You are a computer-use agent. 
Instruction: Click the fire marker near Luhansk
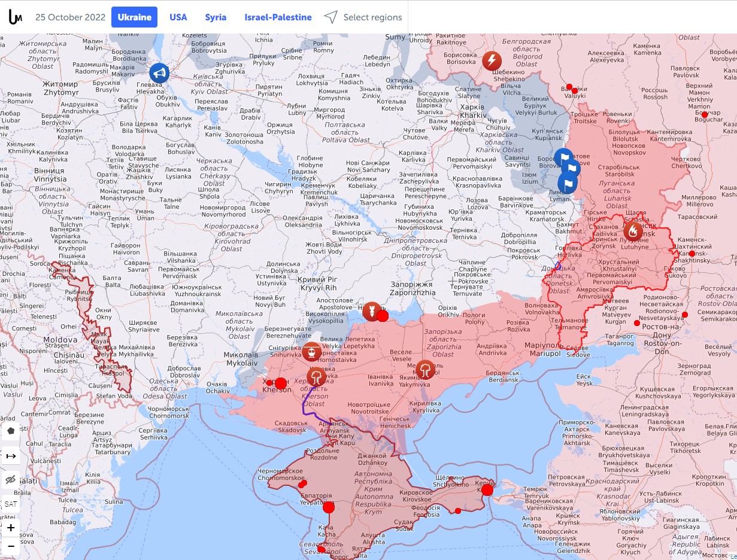633,231
